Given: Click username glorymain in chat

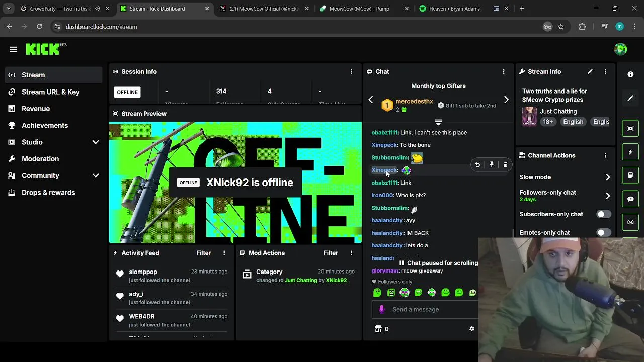Looking at the screenshot, I should 385,270.
